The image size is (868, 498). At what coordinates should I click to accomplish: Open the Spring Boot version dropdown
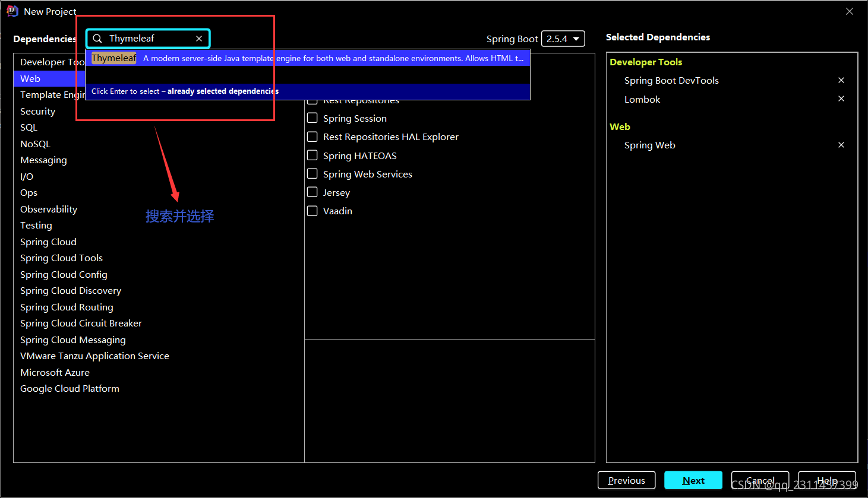(x=563, y=39)
